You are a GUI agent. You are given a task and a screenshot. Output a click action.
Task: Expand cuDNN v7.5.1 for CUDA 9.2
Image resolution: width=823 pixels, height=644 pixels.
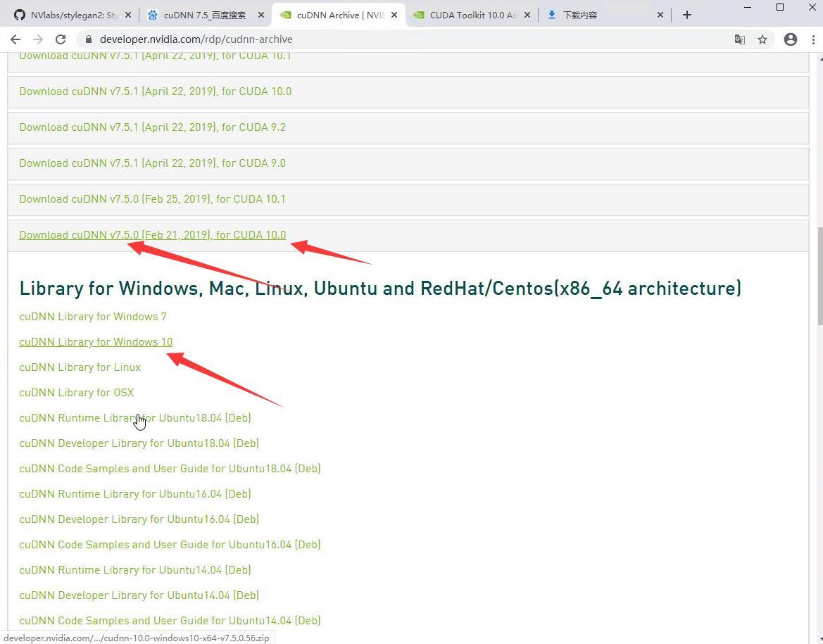(408, 127)
